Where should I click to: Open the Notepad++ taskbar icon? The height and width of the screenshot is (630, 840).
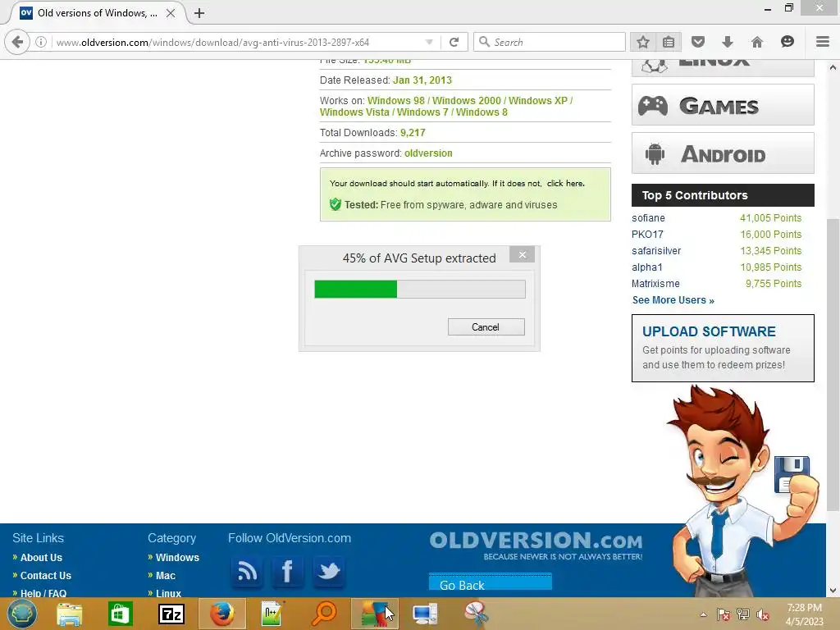(x=272, y=614)
